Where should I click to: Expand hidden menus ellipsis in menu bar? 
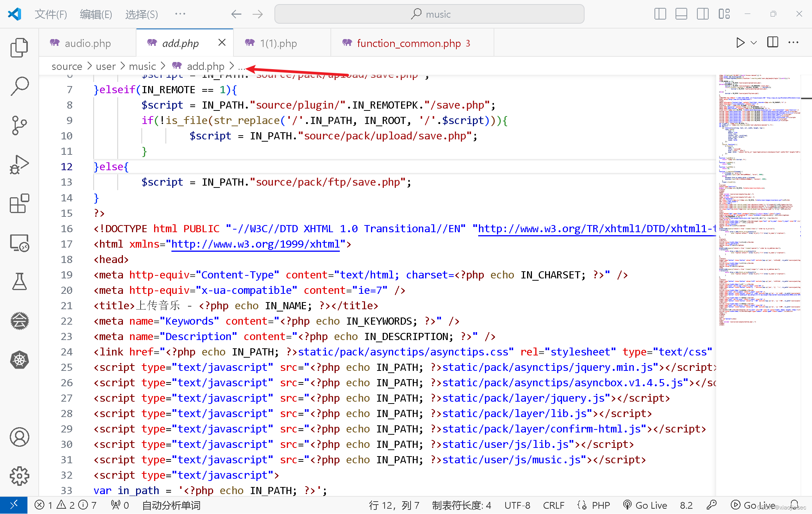click(180, 14)
